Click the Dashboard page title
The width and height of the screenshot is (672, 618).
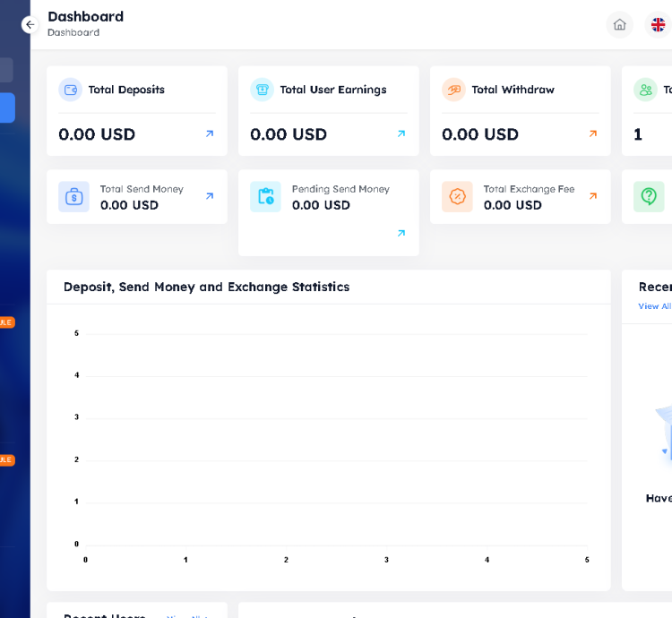point(85,16)
